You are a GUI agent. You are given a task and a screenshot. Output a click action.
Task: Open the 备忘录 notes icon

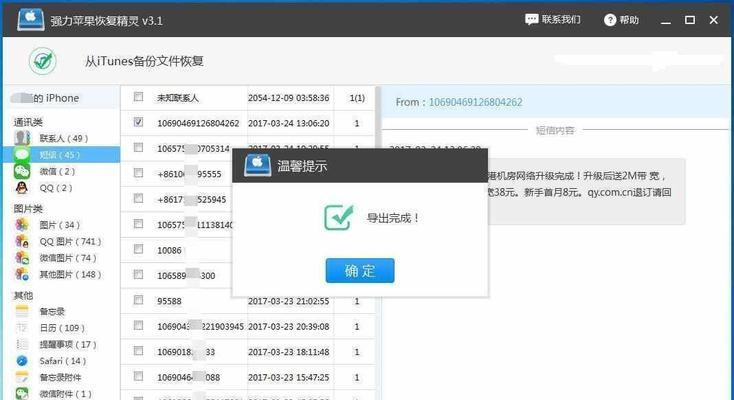click(x=22, y=311)
